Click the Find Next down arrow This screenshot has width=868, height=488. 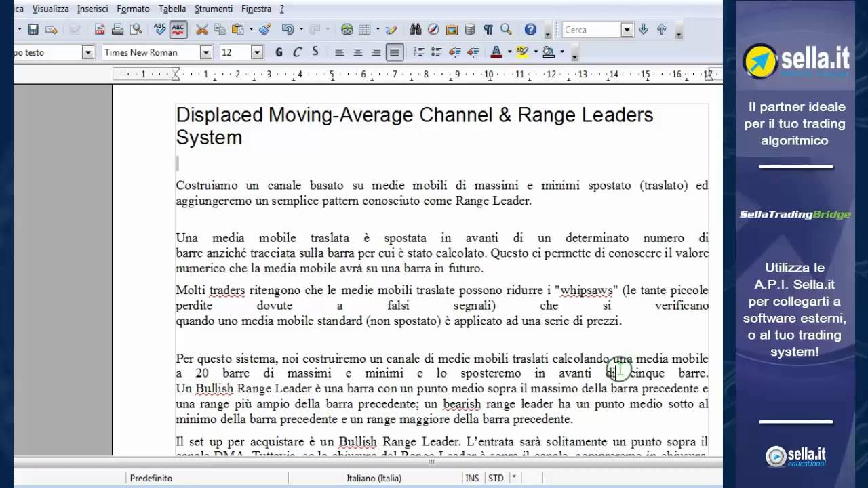pos(644,29)
